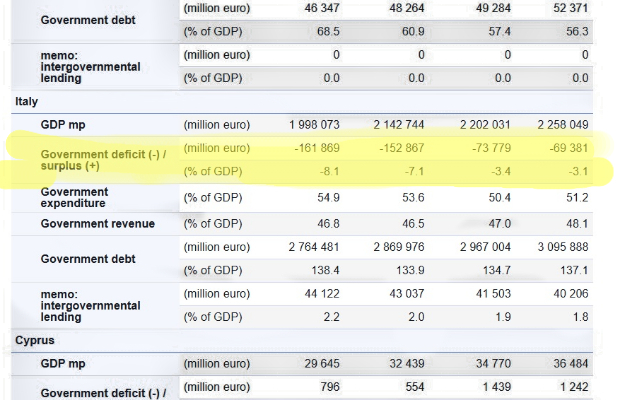This screenshot has height=400, width=620.
Task: Click deficit percentage -3.1
Action: (578, 172)
